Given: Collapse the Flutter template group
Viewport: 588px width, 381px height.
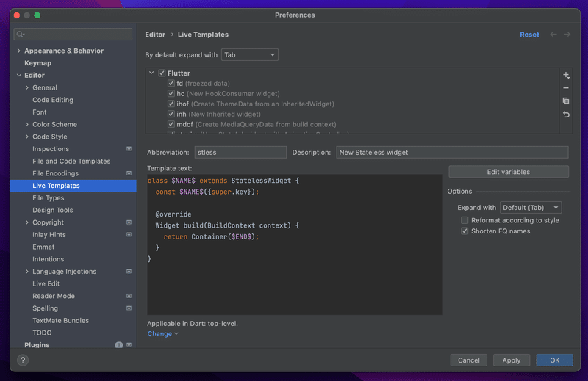Looking at the screenshot, I should 151,73.
